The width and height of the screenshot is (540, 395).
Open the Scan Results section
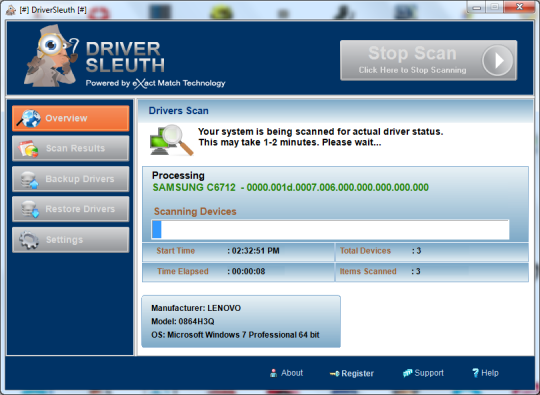tap(71, 148)
